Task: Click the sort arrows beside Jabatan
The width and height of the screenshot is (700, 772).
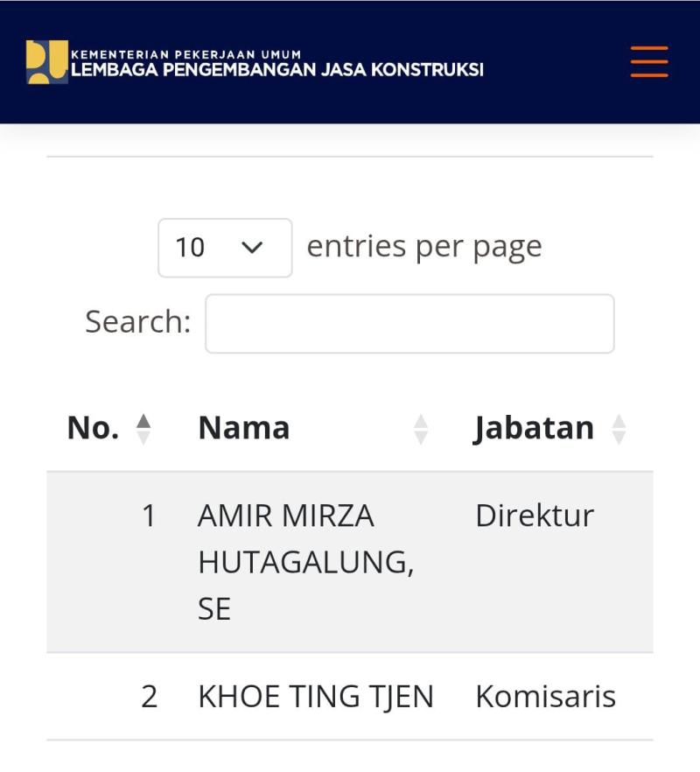Action: coord(619,429)
